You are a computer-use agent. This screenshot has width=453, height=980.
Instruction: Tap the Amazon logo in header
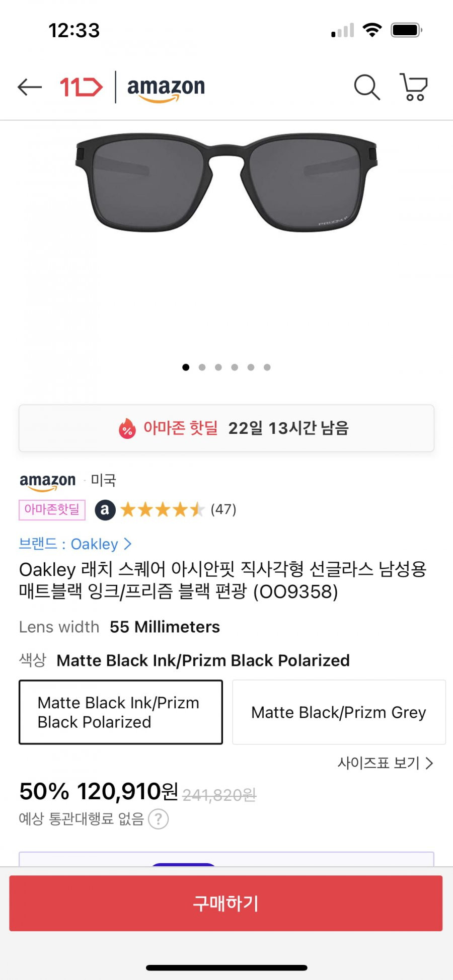166,89
